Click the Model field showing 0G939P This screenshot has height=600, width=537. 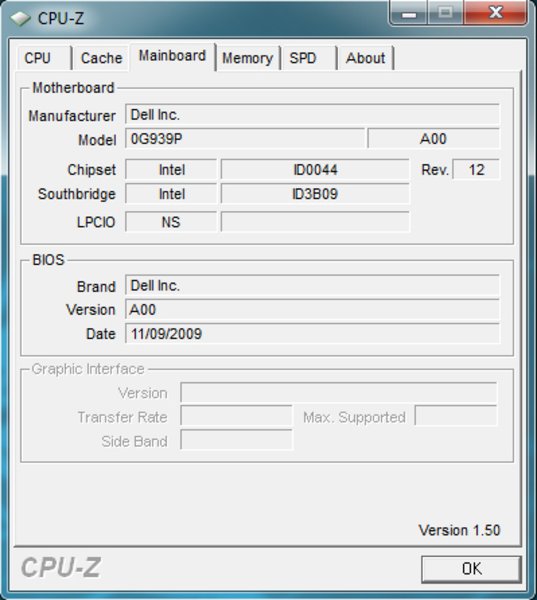[245, 139]
